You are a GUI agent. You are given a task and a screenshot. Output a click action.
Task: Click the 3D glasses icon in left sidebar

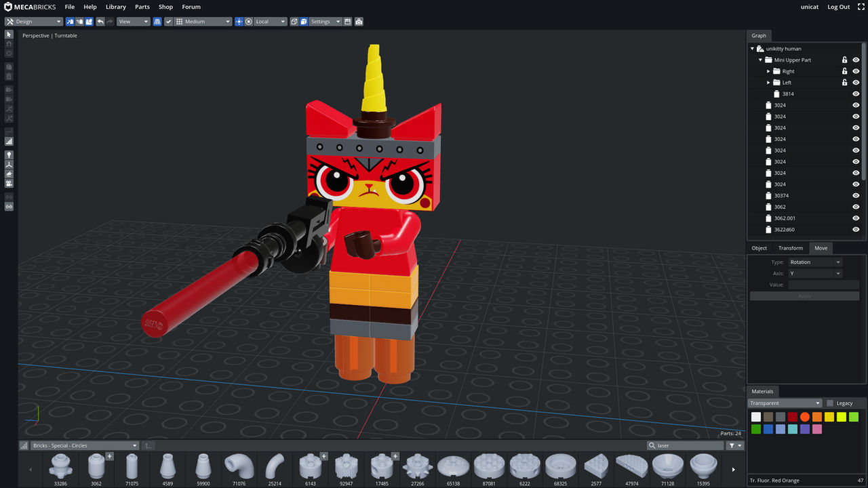pos(9,205)
